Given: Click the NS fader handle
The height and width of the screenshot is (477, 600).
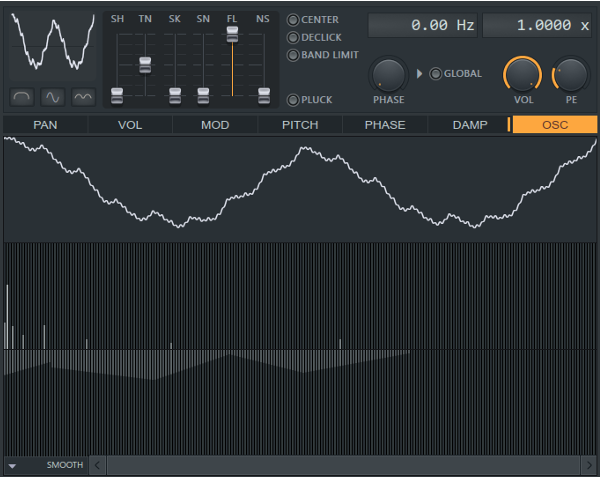Looking at the screenshot, I should pyautogui.click(x=264, y=96).
